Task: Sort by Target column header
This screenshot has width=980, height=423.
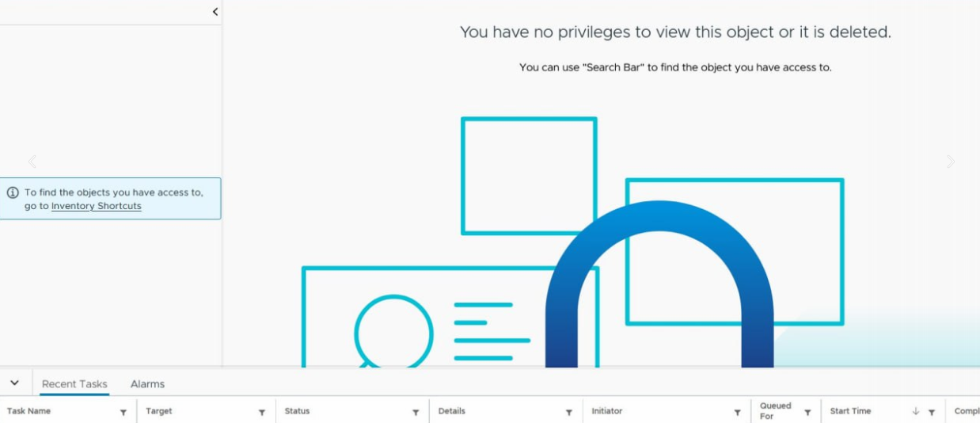Action: (159, 411)
